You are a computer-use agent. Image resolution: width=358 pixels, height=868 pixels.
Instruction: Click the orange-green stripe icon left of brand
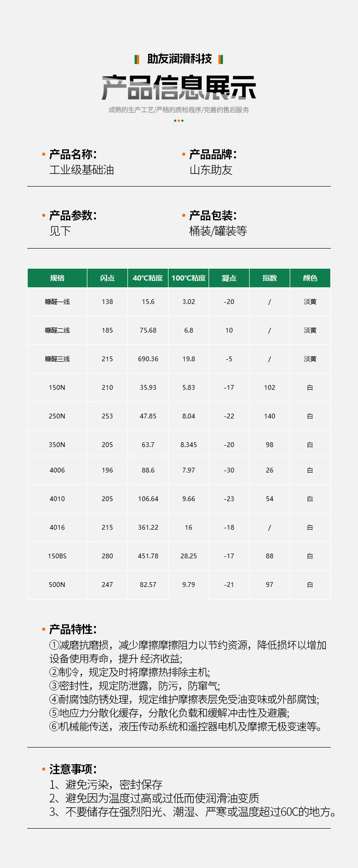click(137, 59)
